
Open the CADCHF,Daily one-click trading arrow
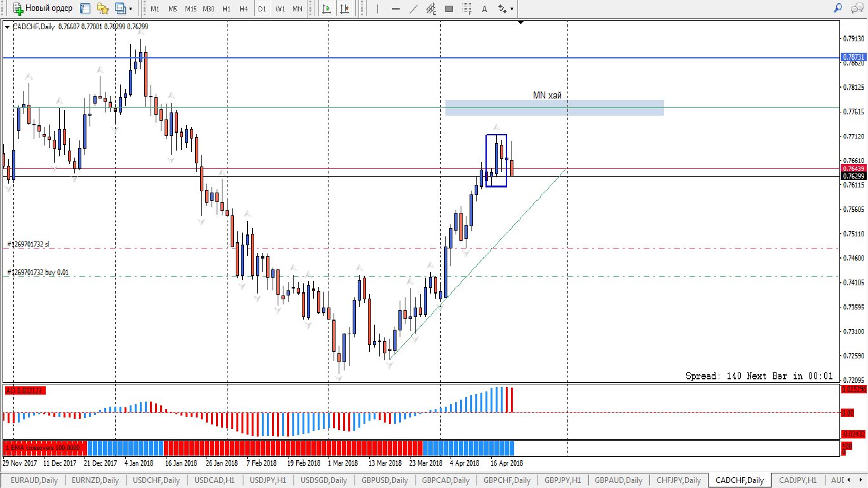click(x=7, y=27)
